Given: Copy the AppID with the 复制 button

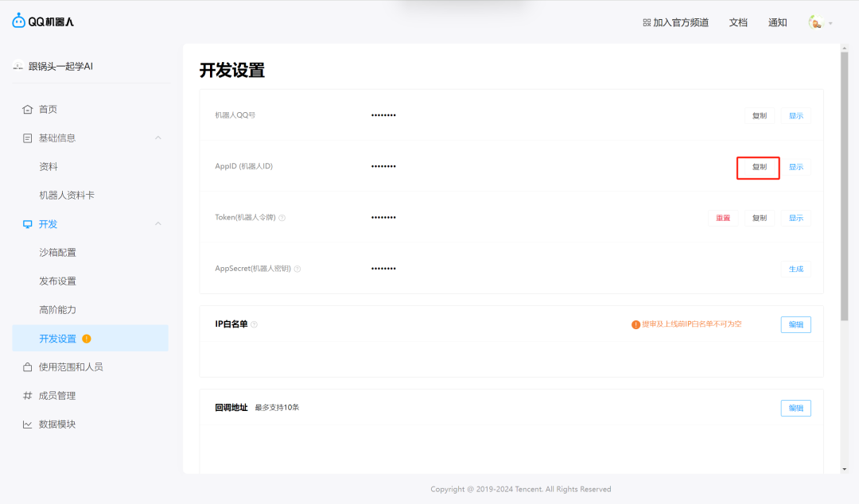Looking at the screenshot, I should tap(758, 167).
